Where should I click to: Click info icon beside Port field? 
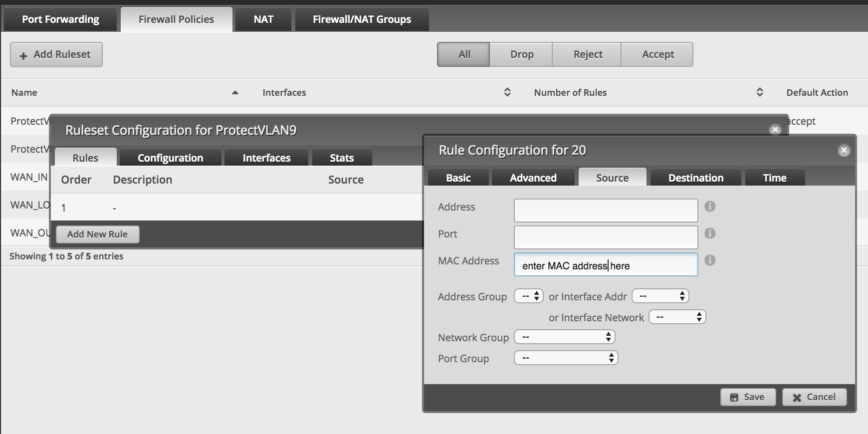[x=710, y=233]
